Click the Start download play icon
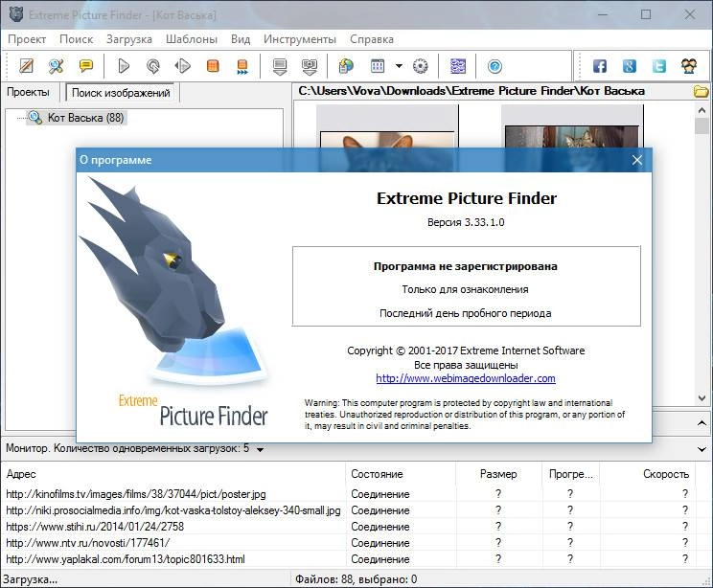Viewport: 713px width, 588px height. click(124, 66)
